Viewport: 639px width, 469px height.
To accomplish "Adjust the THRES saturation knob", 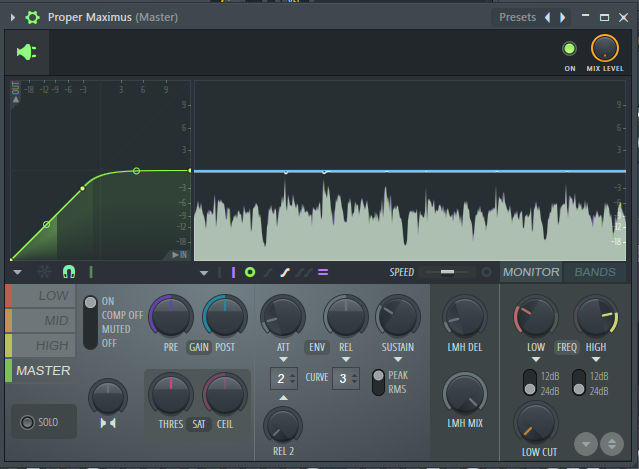I will coord(171,394).
